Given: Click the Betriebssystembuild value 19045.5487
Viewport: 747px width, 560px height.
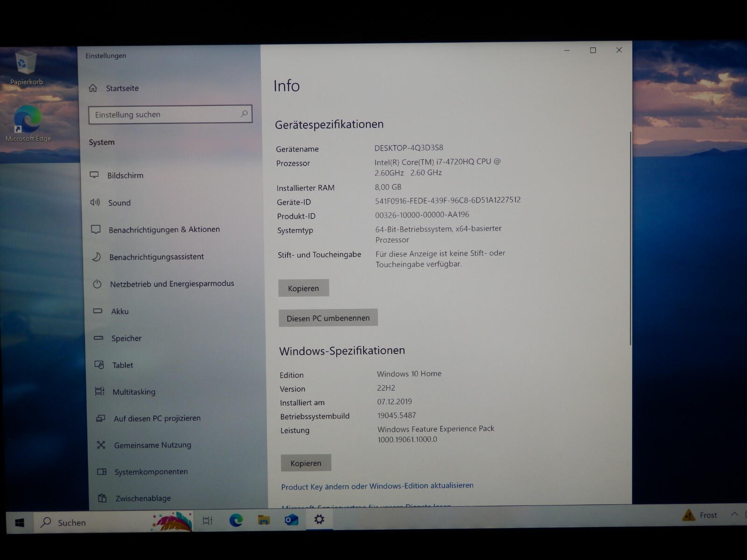Looking at the screenshot, I should (x=396, y=415).
